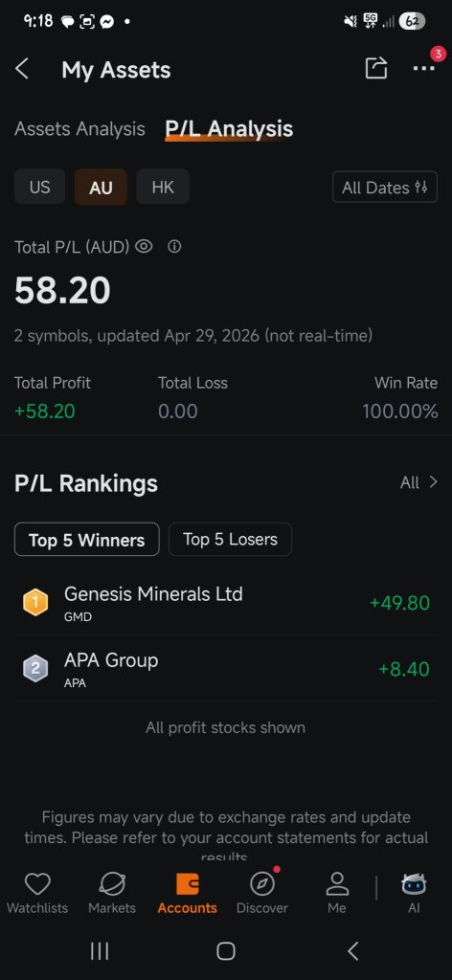Expand All P/L Rankings chevron

click(418, 482)
